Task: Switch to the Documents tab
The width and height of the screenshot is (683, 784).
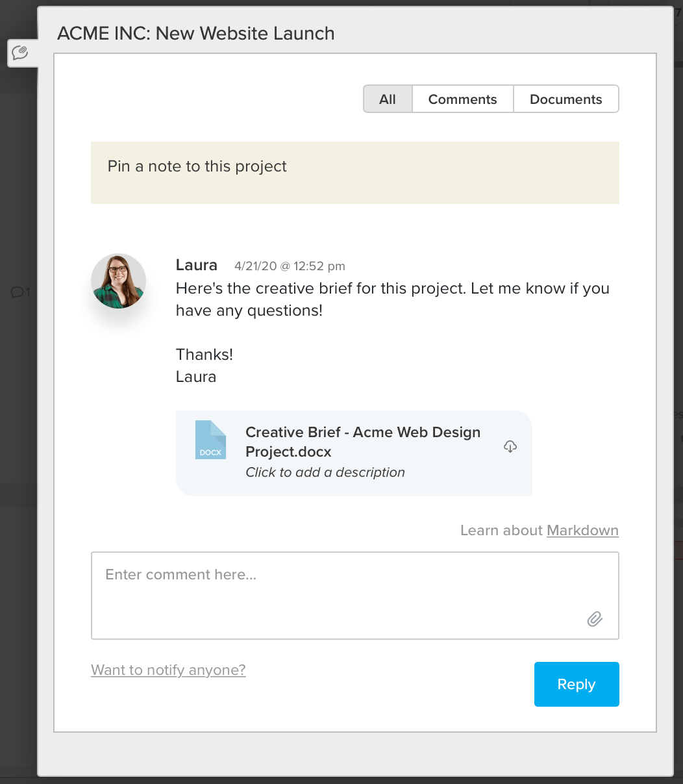Action: (x=565, y=99)
